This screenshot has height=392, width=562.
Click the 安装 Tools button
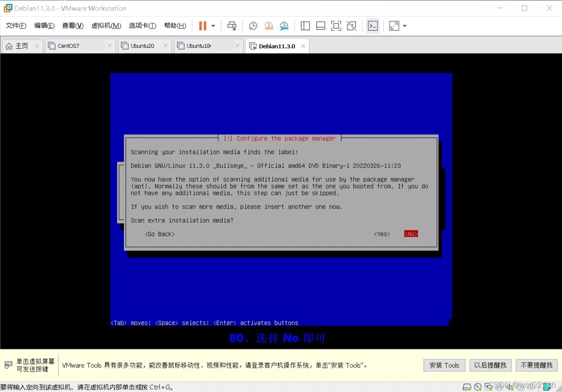444,365
